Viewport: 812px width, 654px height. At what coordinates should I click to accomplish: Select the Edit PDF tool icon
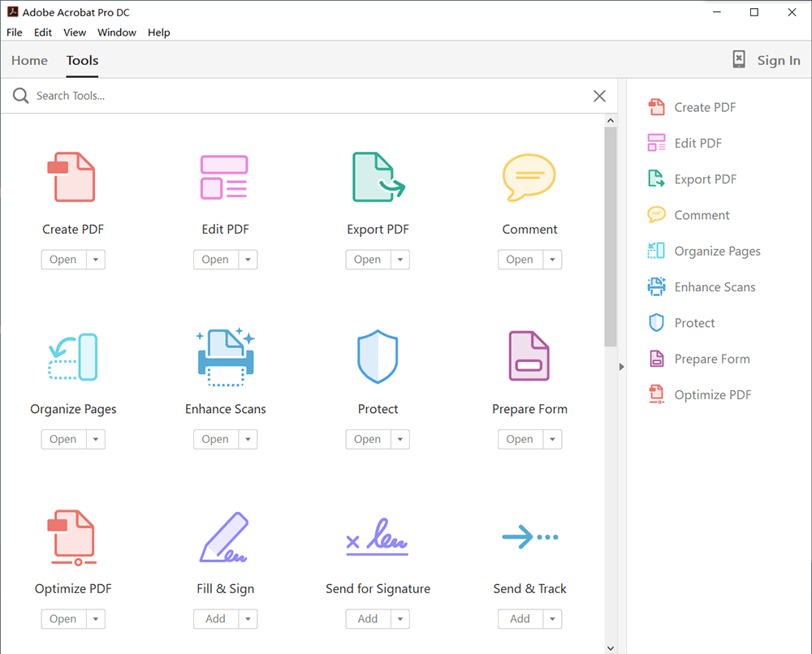(224, 177)
